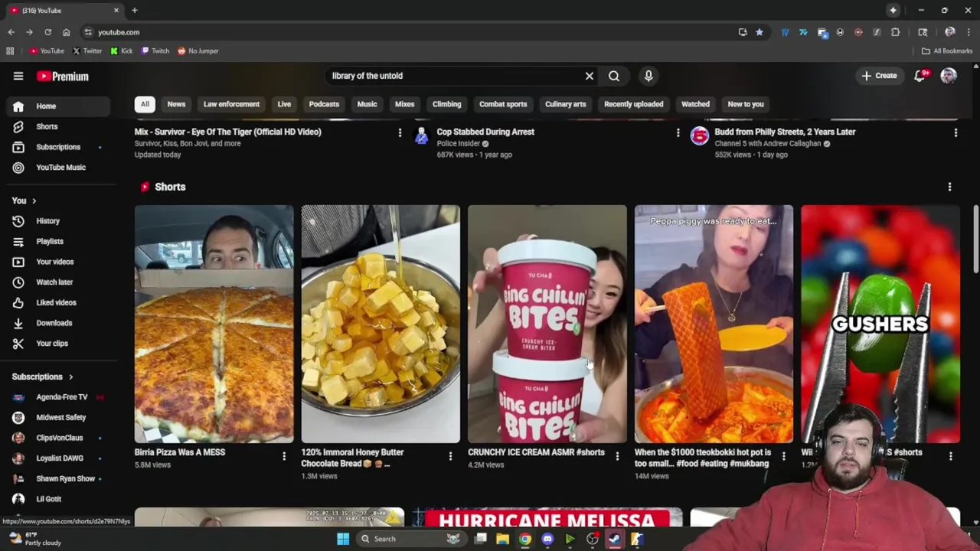Viewport: 980px width, 551px height.
Task: Open Downloads in the sidebar
Action: coord(60,323)
